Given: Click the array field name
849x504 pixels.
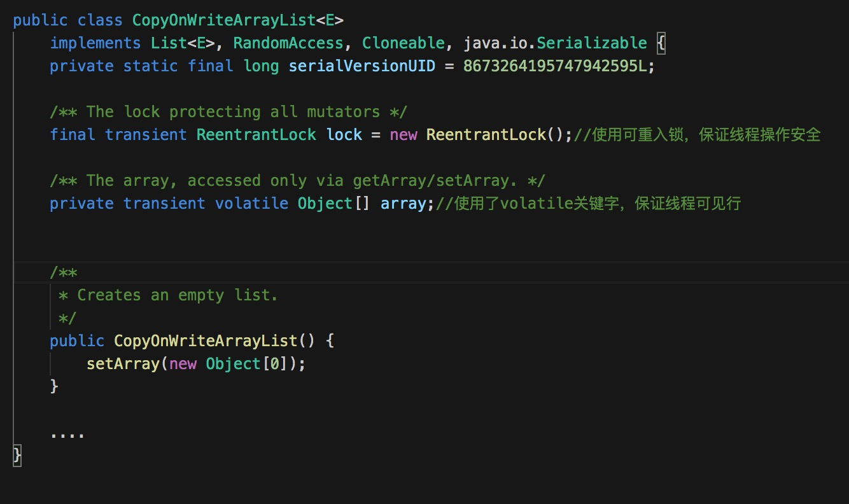Looking at the screenshot, I should click(402, 204).
